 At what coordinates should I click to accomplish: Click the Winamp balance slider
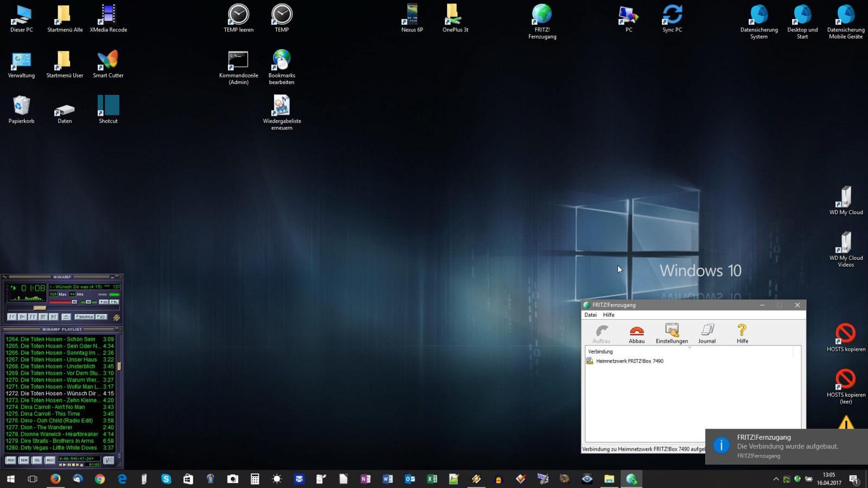(88, 302)
